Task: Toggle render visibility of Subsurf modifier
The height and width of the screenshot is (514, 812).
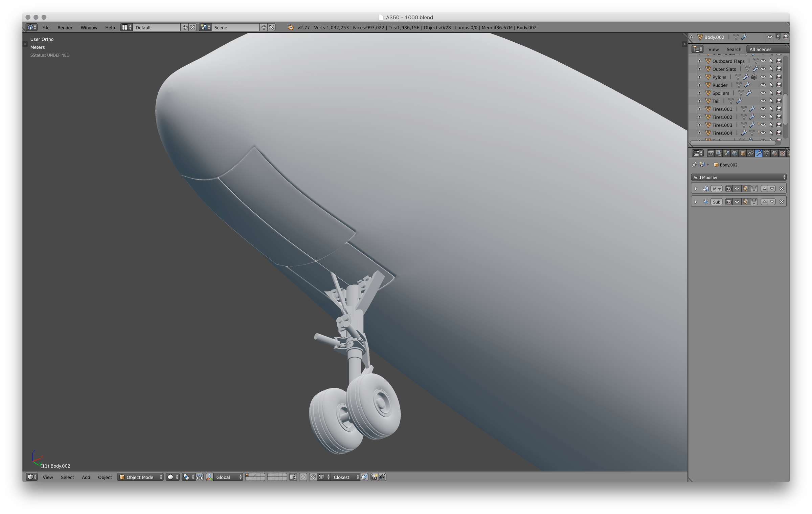Action: 729,202
